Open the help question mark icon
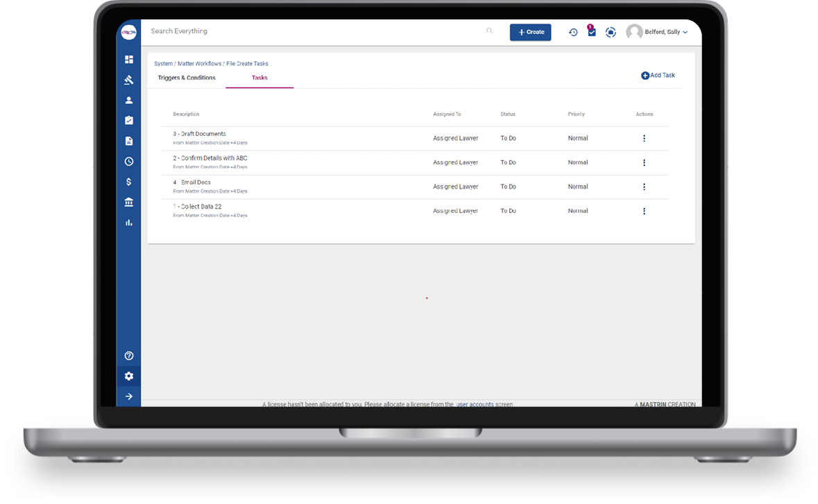Viewport: 818px width, 504px height. click(129, 356)
